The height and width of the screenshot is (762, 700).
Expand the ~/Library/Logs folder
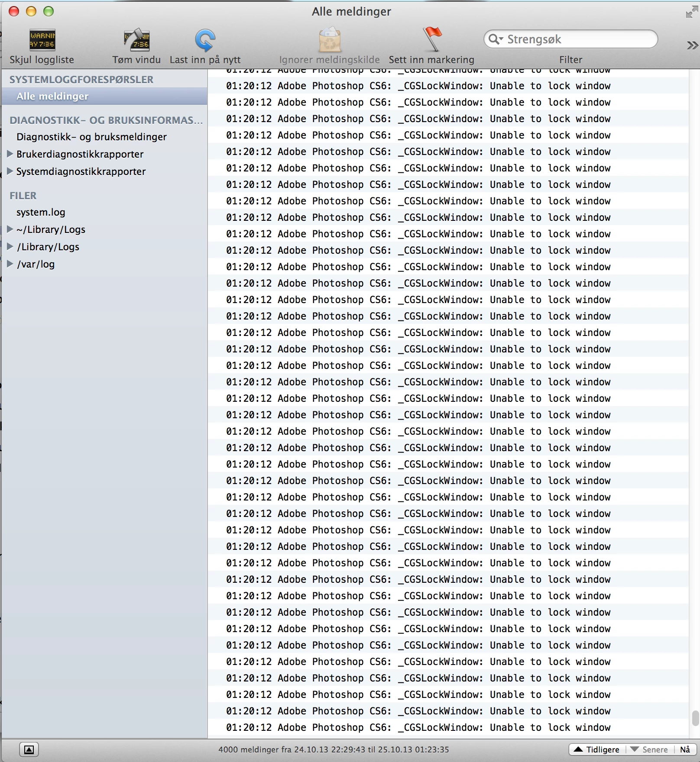[x=10, y=229]
